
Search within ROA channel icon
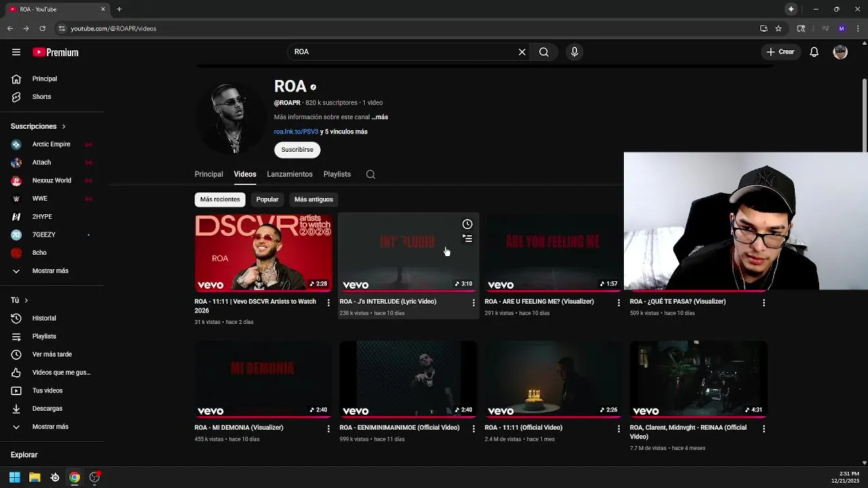point(370,174)
